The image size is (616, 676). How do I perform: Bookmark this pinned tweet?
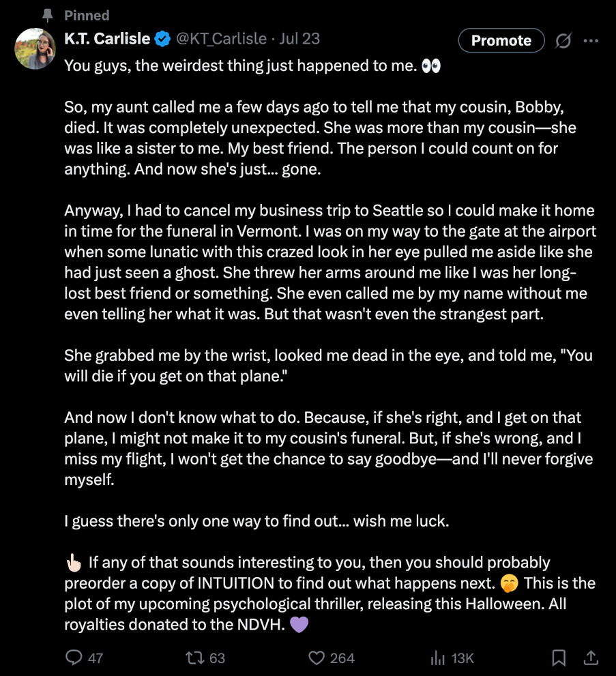pos(559,658)
